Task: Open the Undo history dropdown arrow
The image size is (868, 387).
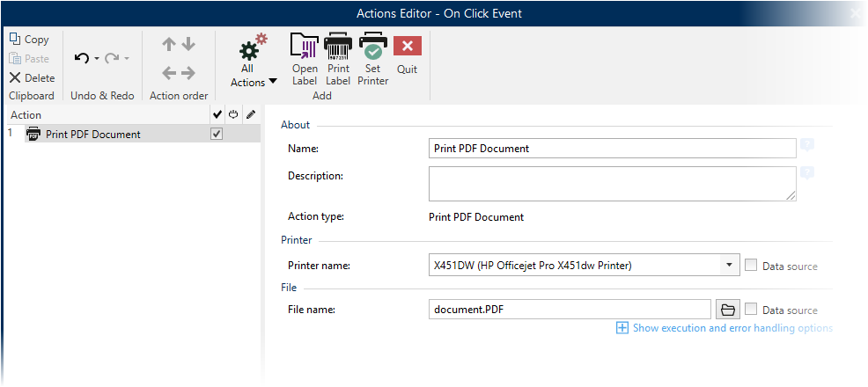Action: [96, 58]
